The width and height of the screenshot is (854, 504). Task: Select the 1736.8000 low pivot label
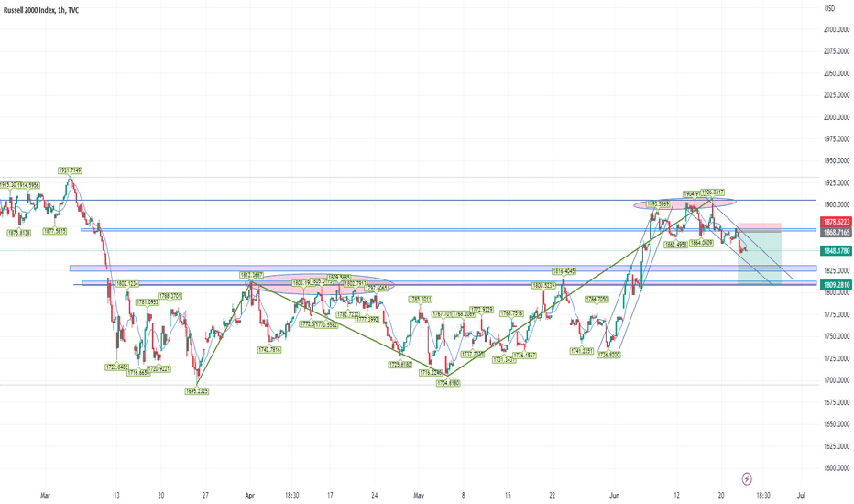click(608, 355)
